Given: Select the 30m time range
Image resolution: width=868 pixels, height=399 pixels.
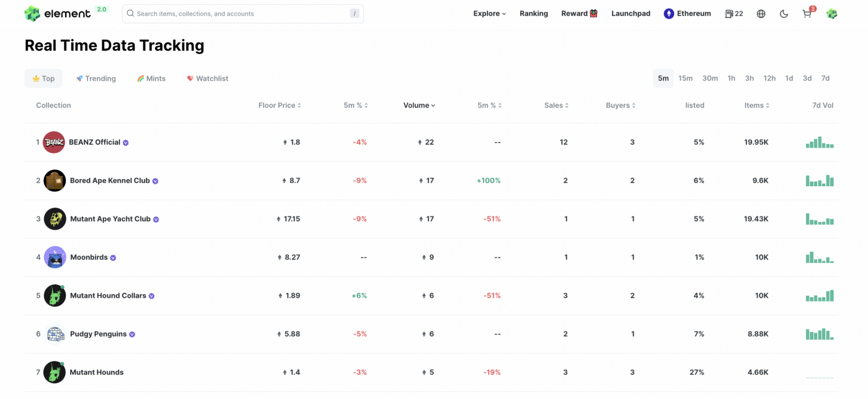Looking at the screenshot, I should 710,78.
